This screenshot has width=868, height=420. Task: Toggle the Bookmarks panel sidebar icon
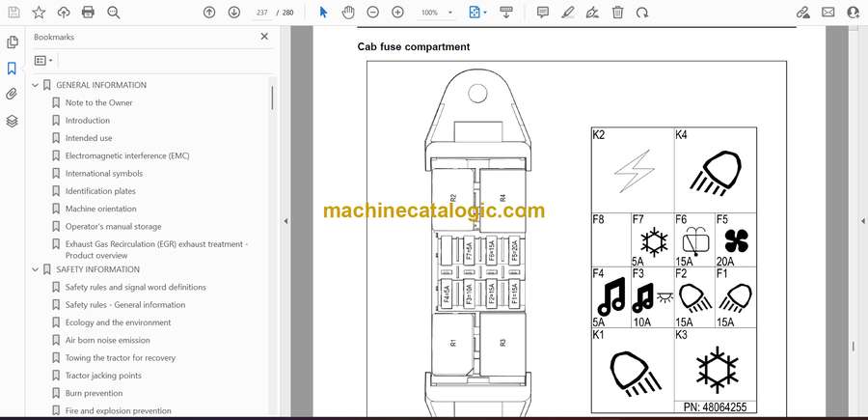13,69
